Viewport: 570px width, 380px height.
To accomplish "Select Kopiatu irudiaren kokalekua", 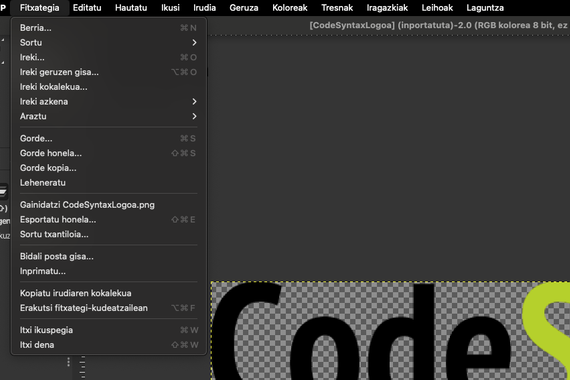I will [109, 293].
